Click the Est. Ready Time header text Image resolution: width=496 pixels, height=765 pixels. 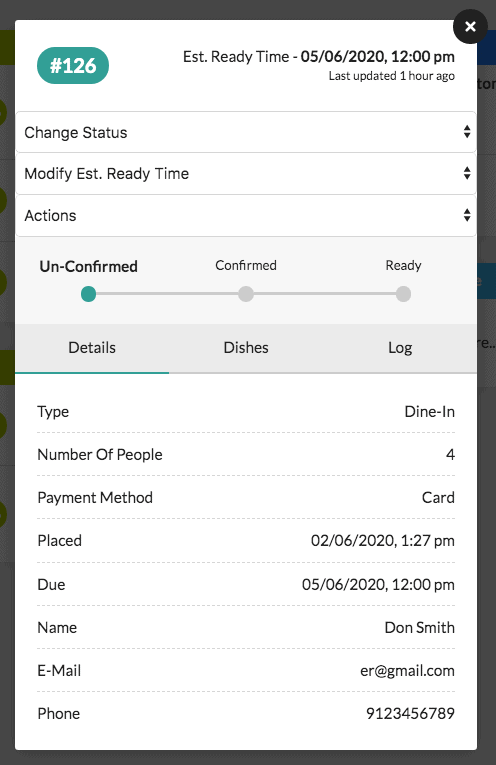(318, 57)
